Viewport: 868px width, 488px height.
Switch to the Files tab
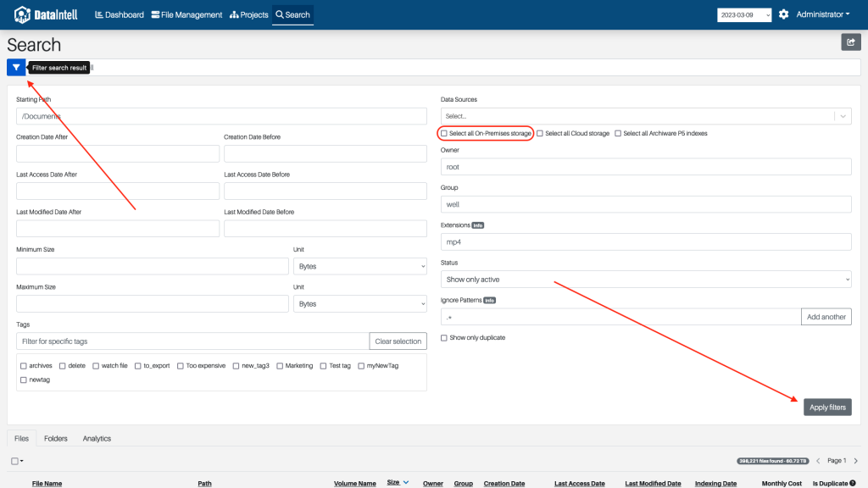pos(21,438)
